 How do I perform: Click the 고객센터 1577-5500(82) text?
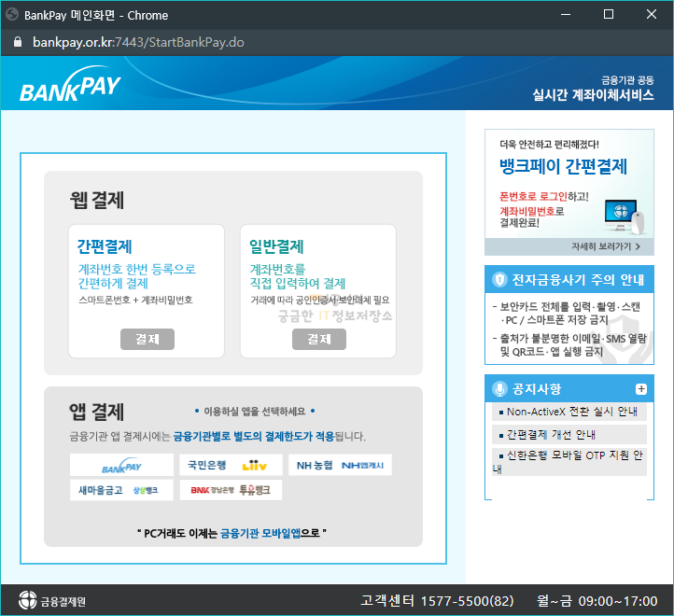click(437, 600)
